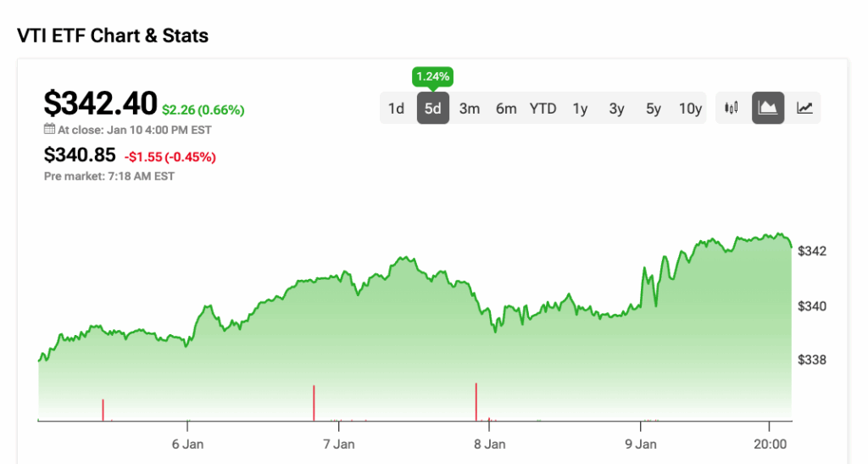The width and height of the screenshot is (868, 464).
Task: Show the 3m chart range
Action: [x=470, y=108]
